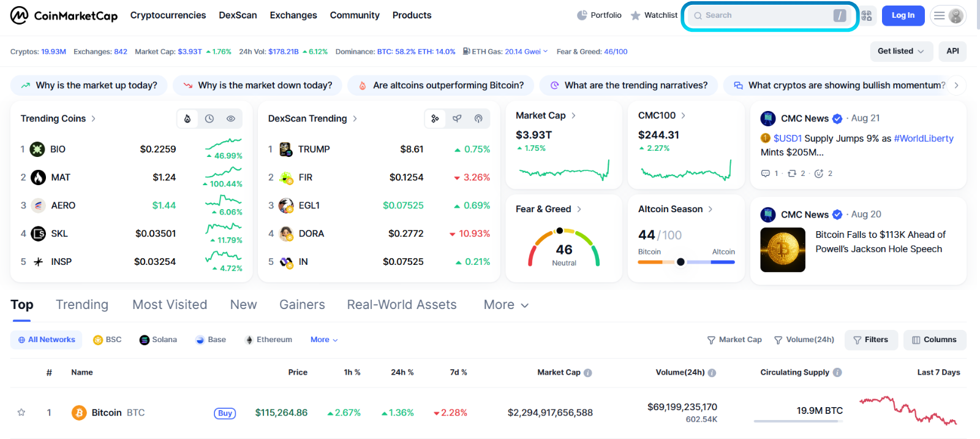Open the DexScan menu

(238, 15)
